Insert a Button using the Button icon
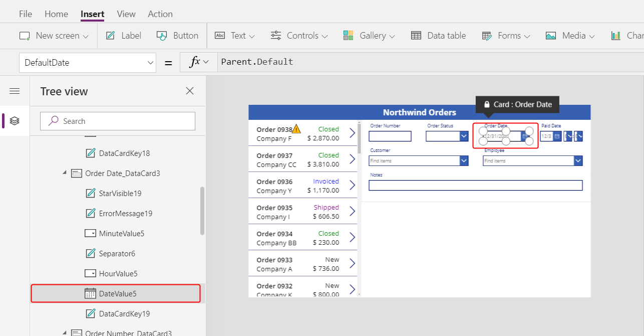644x336 pixels. pos(161,35)
